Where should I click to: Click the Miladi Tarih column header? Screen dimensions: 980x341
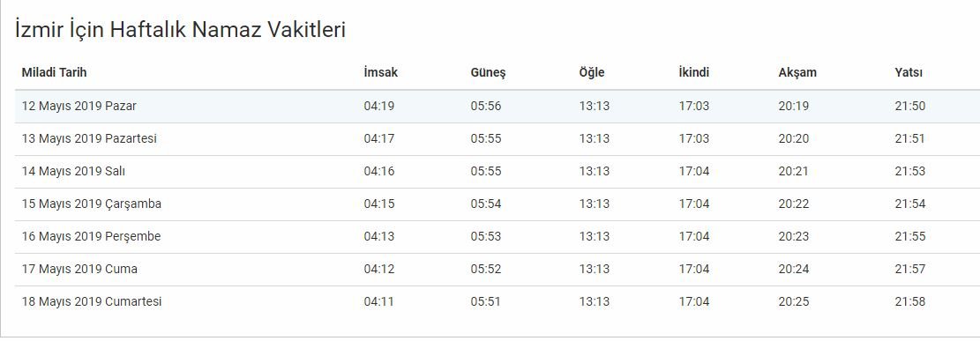tap(54, 72)
